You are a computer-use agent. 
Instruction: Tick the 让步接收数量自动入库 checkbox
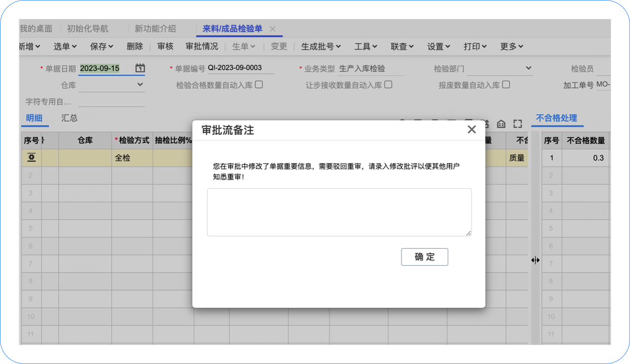388,85
